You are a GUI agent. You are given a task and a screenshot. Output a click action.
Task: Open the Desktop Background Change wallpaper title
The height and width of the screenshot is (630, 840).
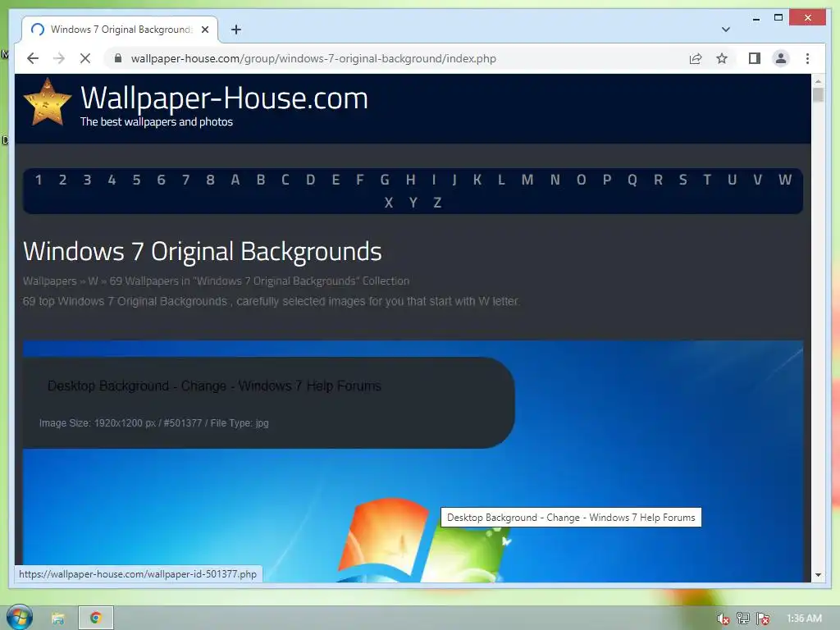214,386
